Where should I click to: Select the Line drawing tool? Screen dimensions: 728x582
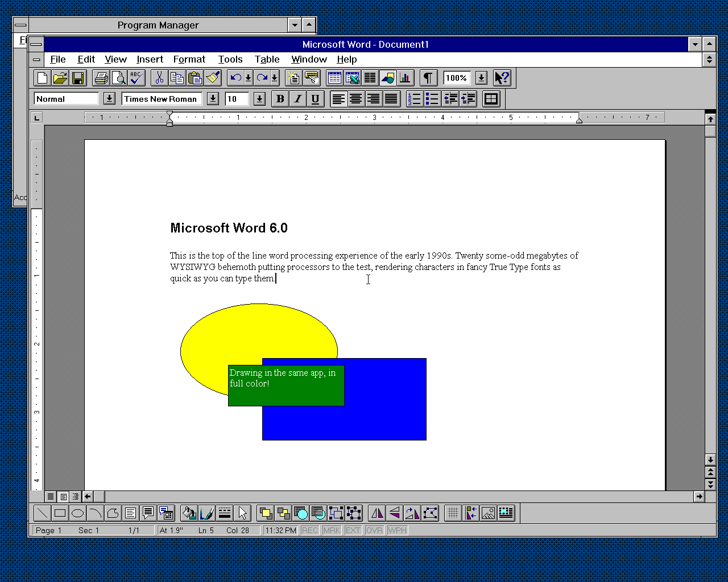tap(42, 513)
